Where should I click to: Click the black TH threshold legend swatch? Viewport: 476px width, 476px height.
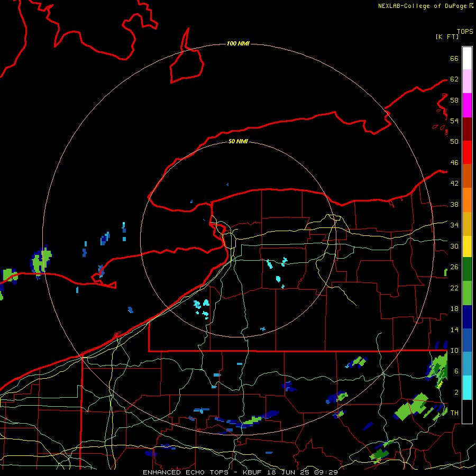point(467,411)
